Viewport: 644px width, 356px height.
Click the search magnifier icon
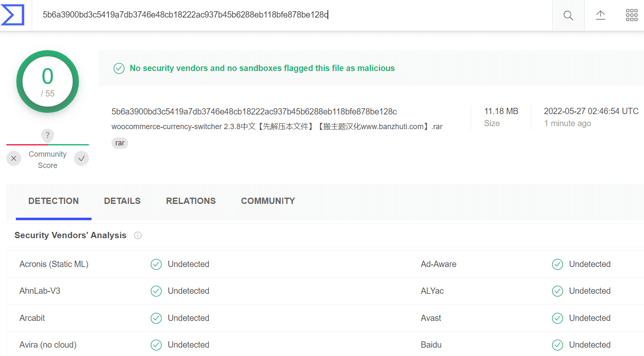[568, 15]
